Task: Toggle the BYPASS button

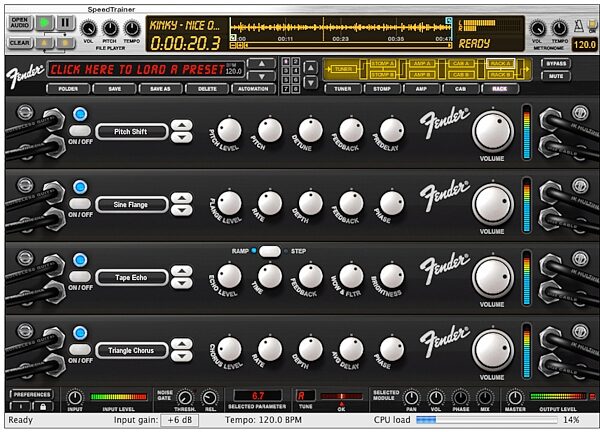Action: tap(556, 64)
